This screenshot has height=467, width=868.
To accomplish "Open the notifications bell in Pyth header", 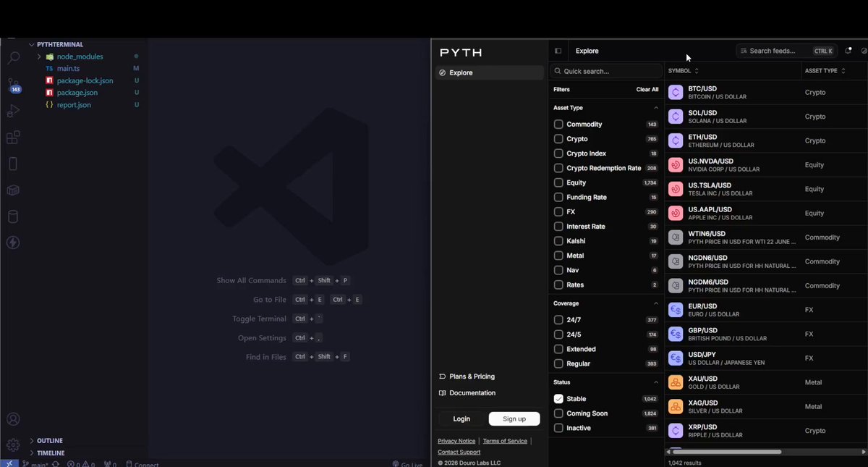I will [848, 51].
